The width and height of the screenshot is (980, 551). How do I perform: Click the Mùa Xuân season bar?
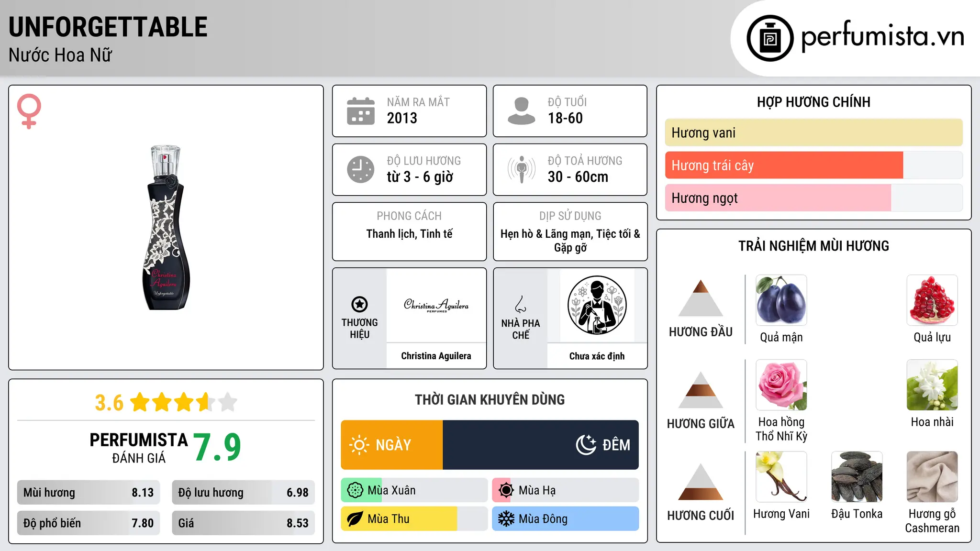(x=414, y=490)
